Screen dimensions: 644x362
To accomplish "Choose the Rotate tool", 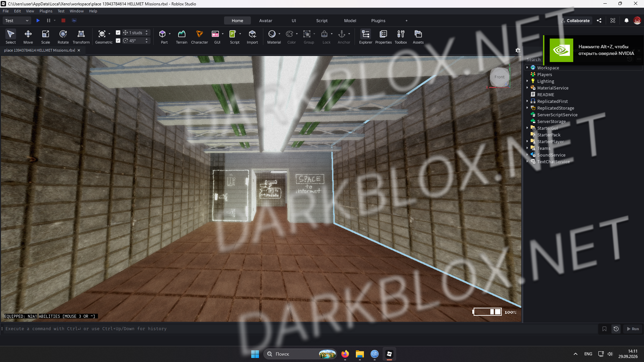I will tap(63, 37).
